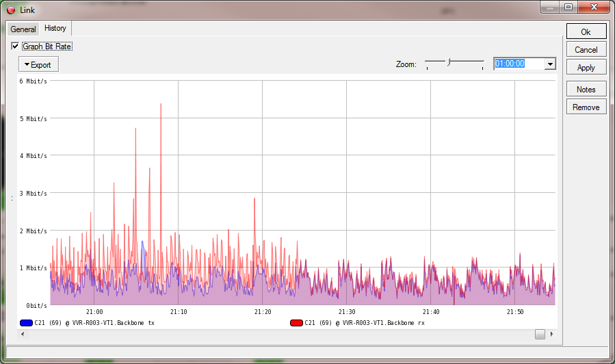Click the red Link window icon
This screenshot has height=364, width=615.
coord(11,10)
